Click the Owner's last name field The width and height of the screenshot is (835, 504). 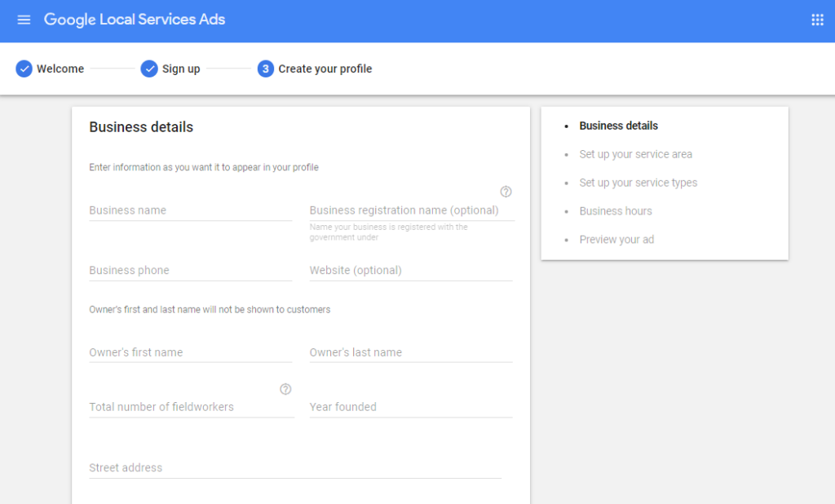pos(411,352)
